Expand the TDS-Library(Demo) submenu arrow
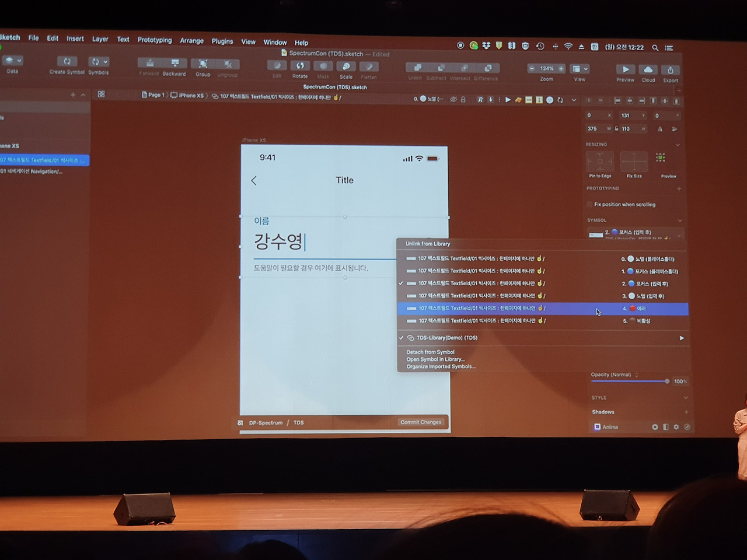Image resolution: width=747 pixels, height=560 pixels. pyautogui.click(x=682, y=338)
